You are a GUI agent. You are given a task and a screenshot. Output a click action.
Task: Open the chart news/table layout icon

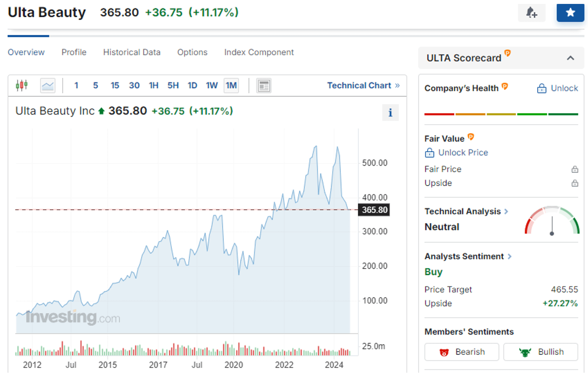pyautogui.click(x=264, y=86)
